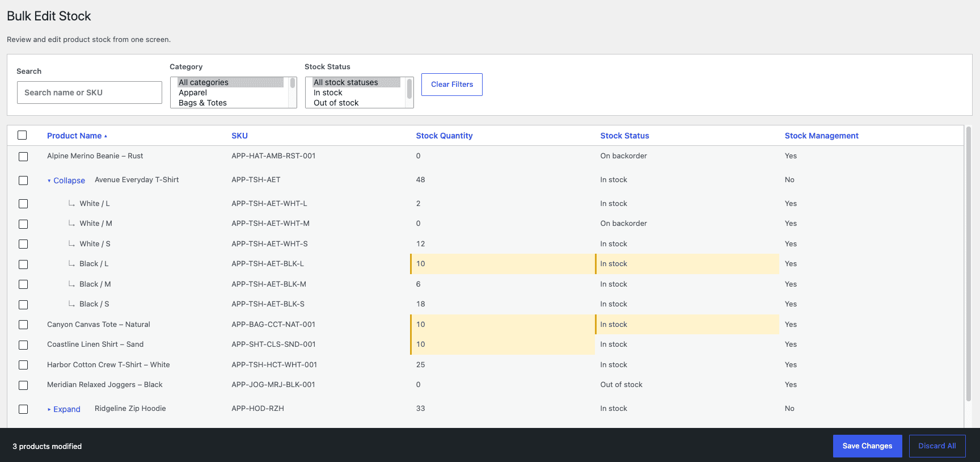Collapse Avenue Everyday T-Shirt variations

[66, 180]
